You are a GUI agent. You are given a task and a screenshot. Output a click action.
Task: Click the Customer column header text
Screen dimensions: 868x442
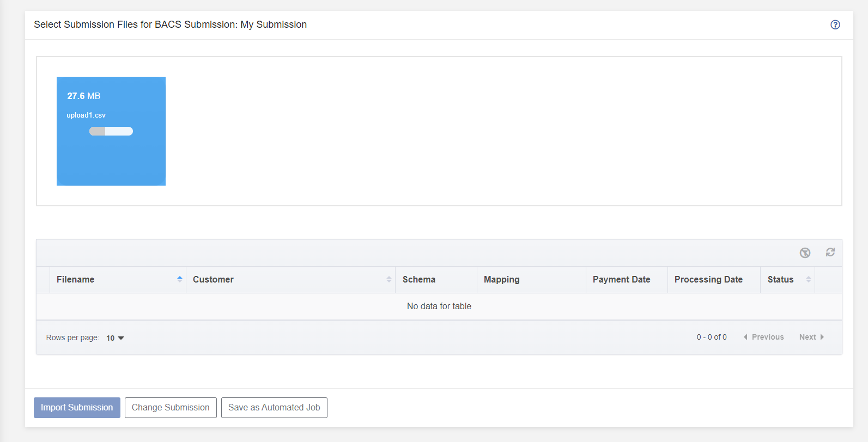pos(213,279)
